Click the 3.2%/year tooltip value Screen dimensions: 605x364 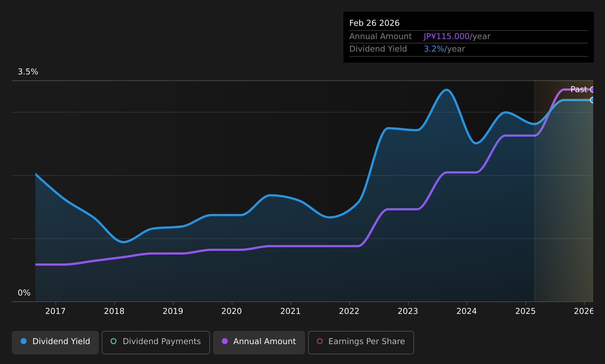point(444,49)
